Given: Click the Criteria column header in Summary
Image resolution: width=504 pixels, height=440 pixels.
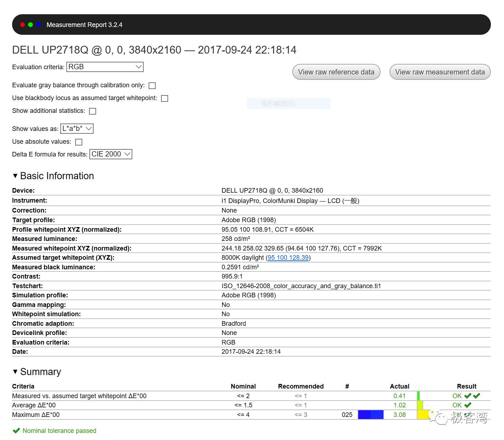Looking at the screenshot, I should click(x=23, y=386).
